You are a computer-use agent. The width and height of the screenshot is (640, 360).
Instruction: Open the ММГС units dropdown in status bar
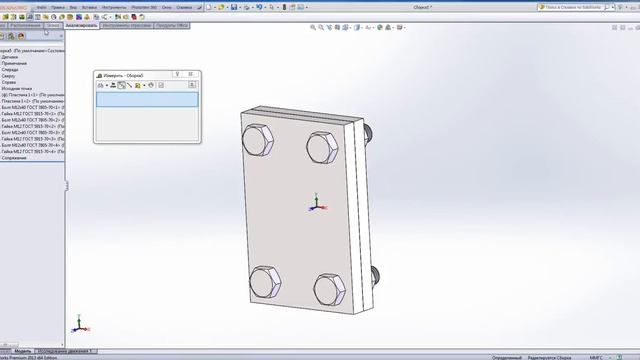click(600, 358)
